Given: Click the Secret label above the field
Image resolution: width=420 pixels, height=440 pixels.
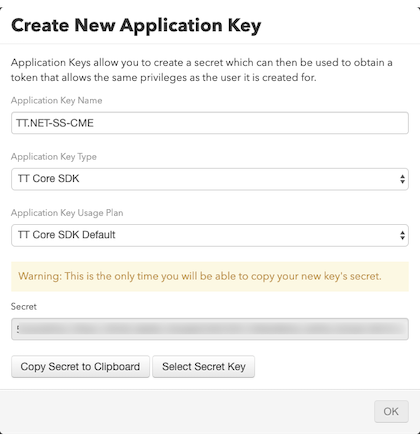Looking at the screenshot, I should pyautogui.click(x=24, y=306).
